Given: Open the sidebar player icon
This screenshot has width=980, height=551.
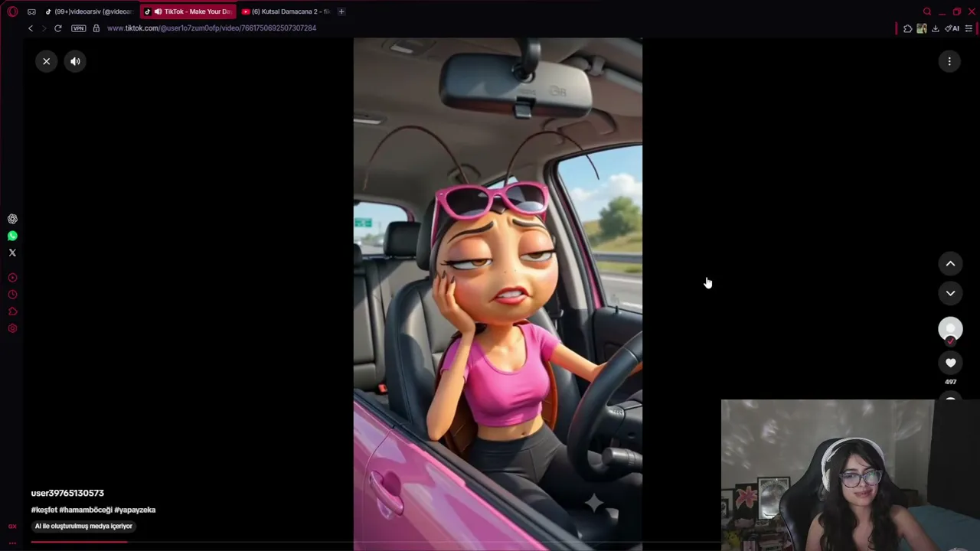Looking at the screenshot, I should [x=12, y=278].
